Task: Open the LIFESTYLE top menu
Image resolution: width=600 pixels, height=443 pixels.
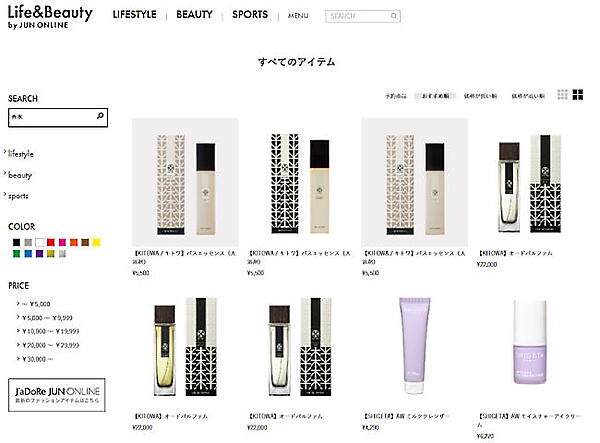Action: [134, 15]
